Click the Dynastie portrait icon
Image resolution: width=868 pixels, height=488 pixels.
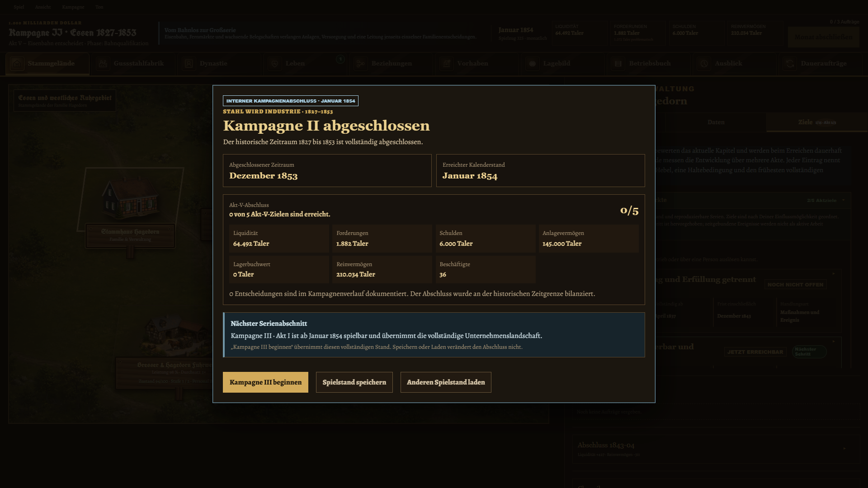click(189, 64)
